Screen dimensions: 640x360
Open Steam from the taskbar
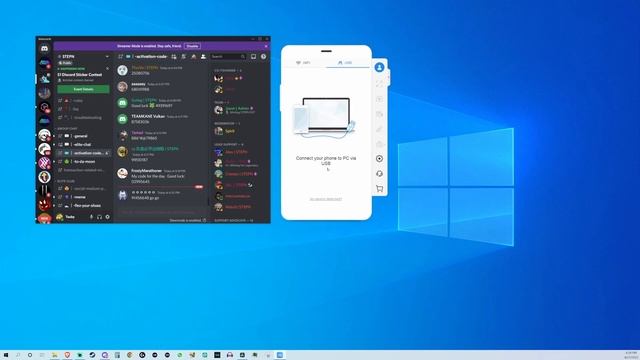click(x=92, y=355)
